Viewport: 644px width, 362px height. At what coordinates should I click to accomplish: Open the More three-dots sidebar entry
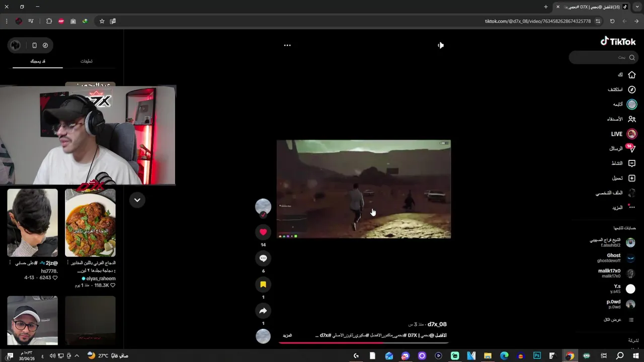coord(624,207)
